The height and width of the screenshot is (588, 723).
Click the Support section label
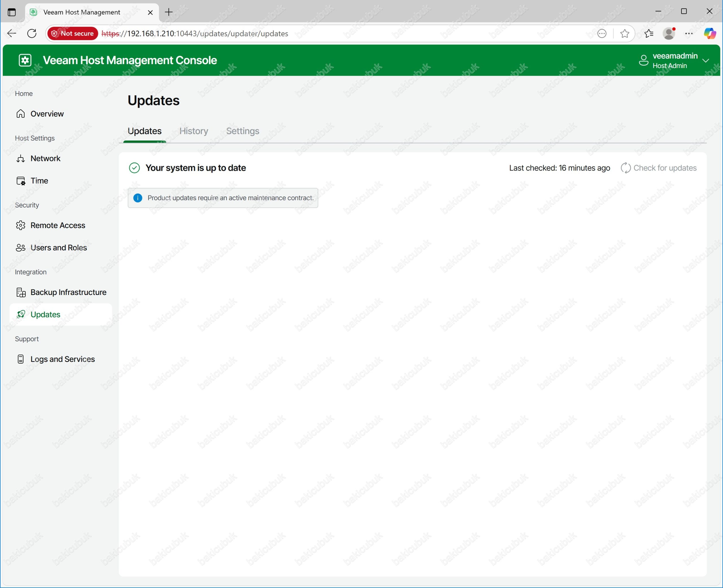coord(27,339)
